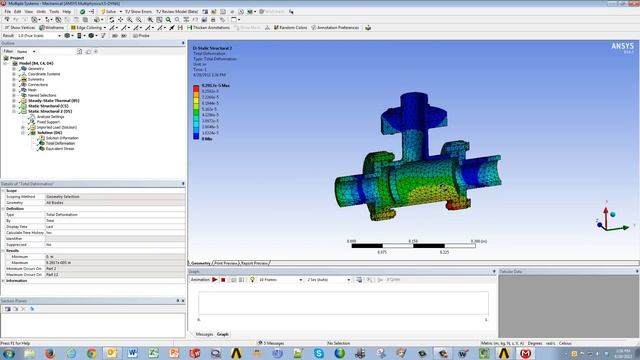Collapse the Scope section in Details

[x=3, y=191]
